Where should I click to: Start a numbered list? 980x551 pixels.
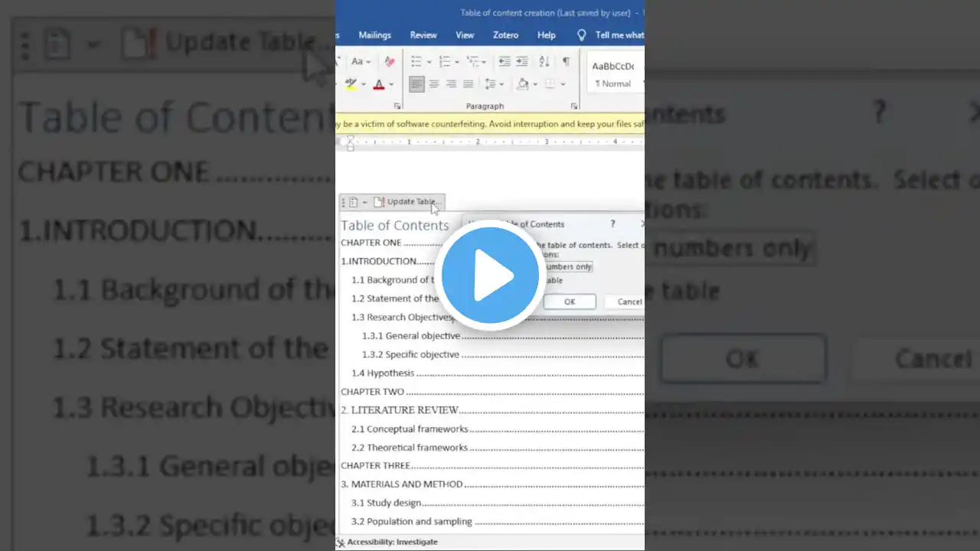[444, 61]
